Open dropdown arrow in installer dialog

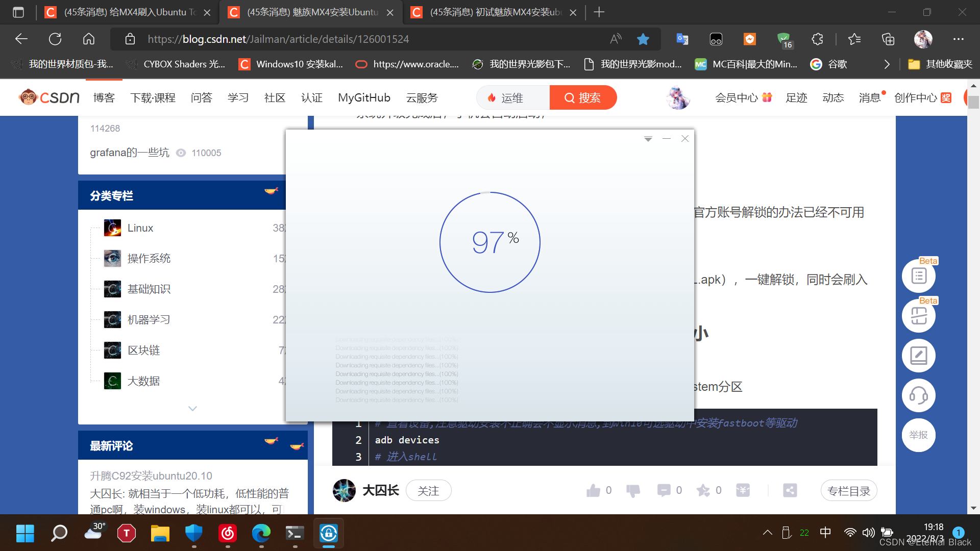coord(648,139)
